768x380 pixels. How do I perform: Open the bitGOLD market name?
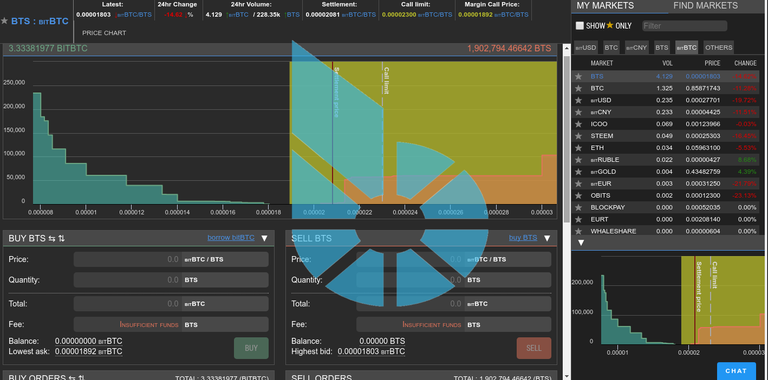[603, 172]
